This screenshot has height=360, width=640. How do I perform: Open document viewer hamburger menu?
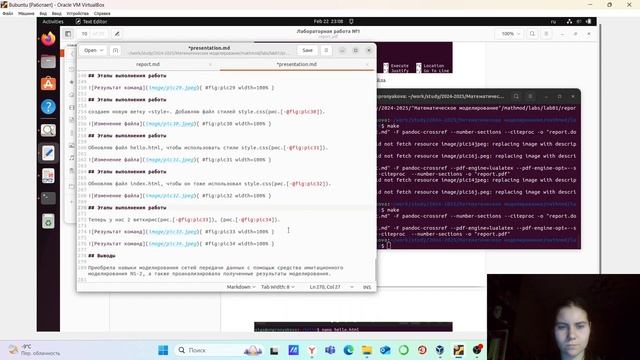[x=546, y=34]
